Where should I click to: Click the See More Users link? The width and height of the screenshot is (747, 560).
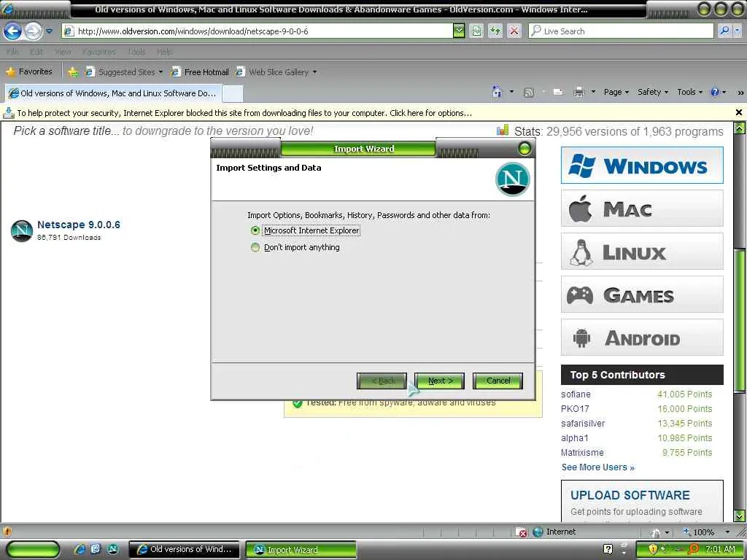pyautogui.click(x=598, y=467)
